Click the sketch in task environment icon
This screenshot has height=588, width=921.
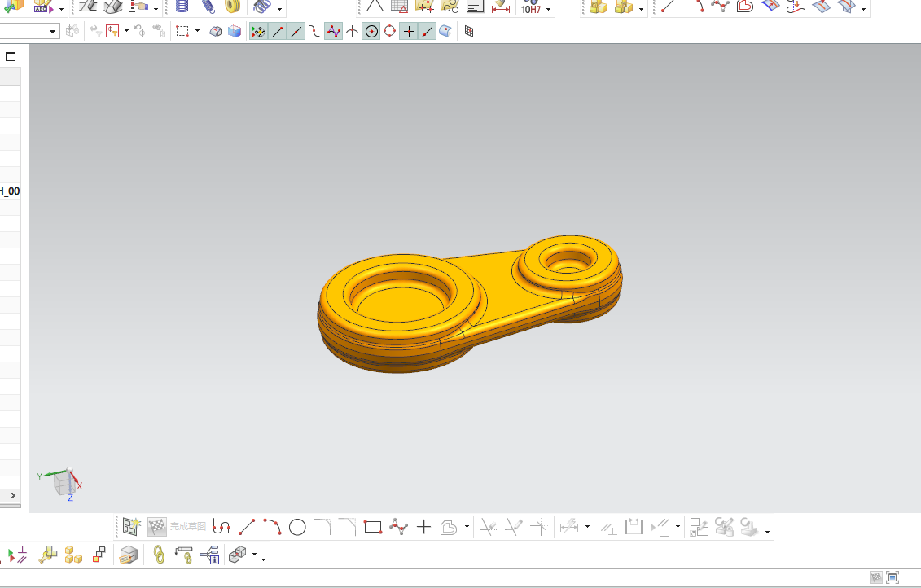[131, 526]
